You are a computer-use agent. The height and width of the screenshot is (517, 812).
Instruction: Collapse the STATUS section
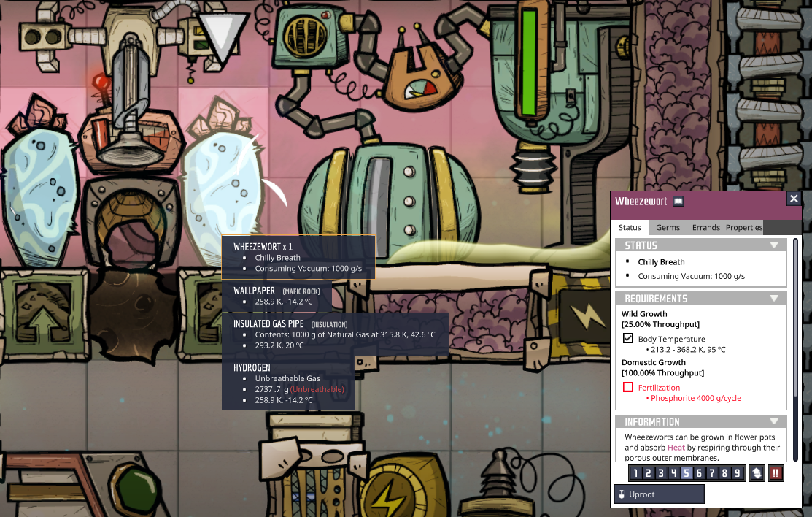pos(774,245)
